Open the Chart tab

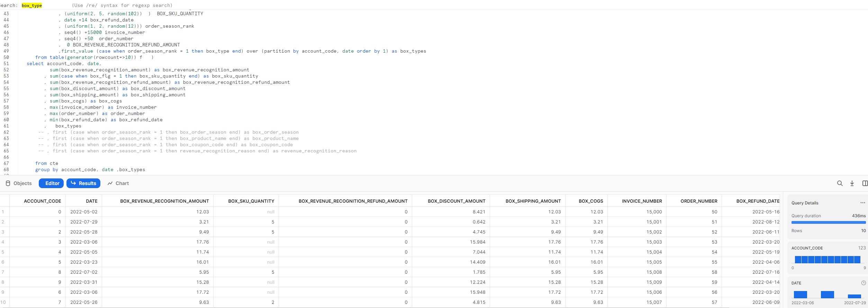click(x=118, y=183)
